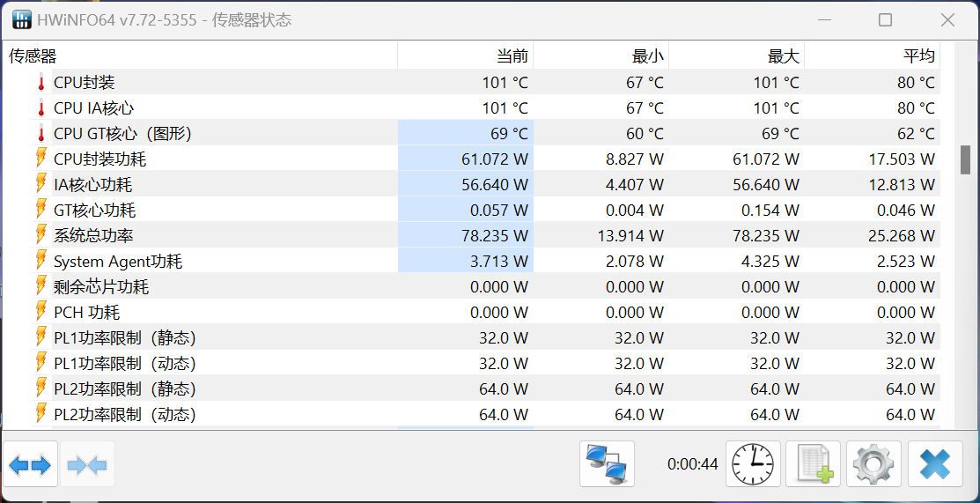Click the current value 78.235 W of 系统总功率
The height and width of the screenshot is (503, 980).
click(x=495, y=236)
